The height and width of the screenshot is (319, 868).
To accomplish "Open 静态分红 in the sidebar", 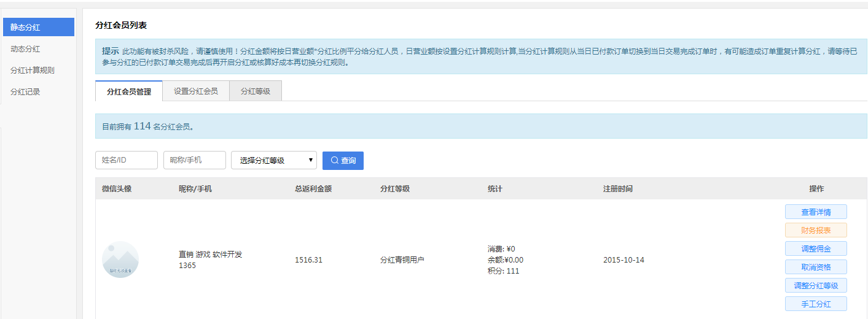I will pos(38,27).
